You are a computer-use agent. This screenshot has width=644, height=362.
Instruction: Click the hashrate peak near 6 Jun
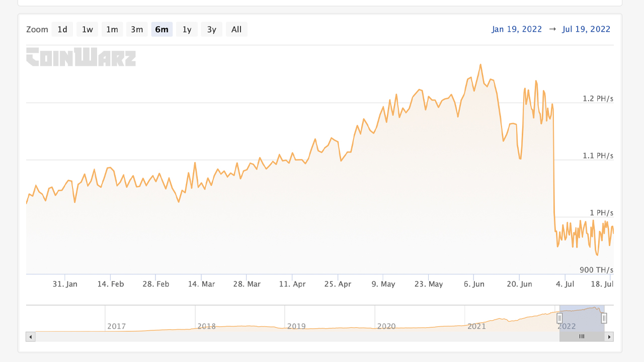[480, 65]
